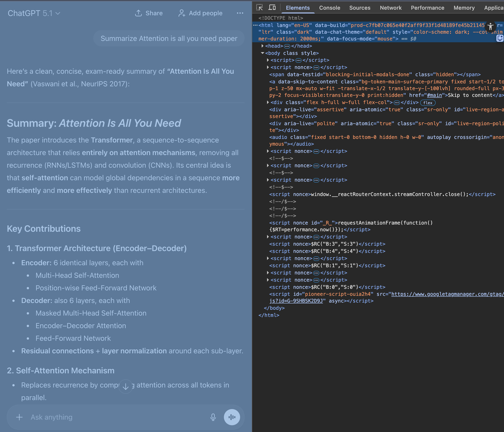
Task: Switch to the Console tab
Action: [x=330, y=8]
